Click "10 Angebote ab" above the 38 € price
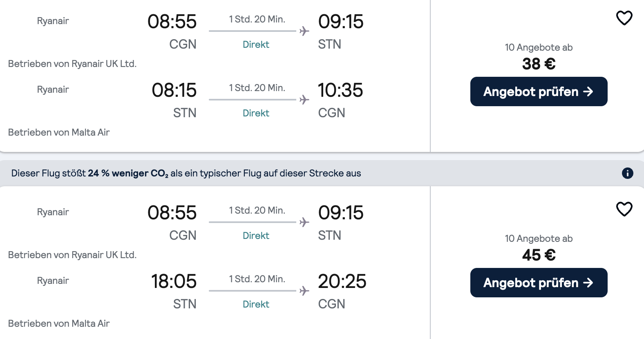 tap(539, 47)
